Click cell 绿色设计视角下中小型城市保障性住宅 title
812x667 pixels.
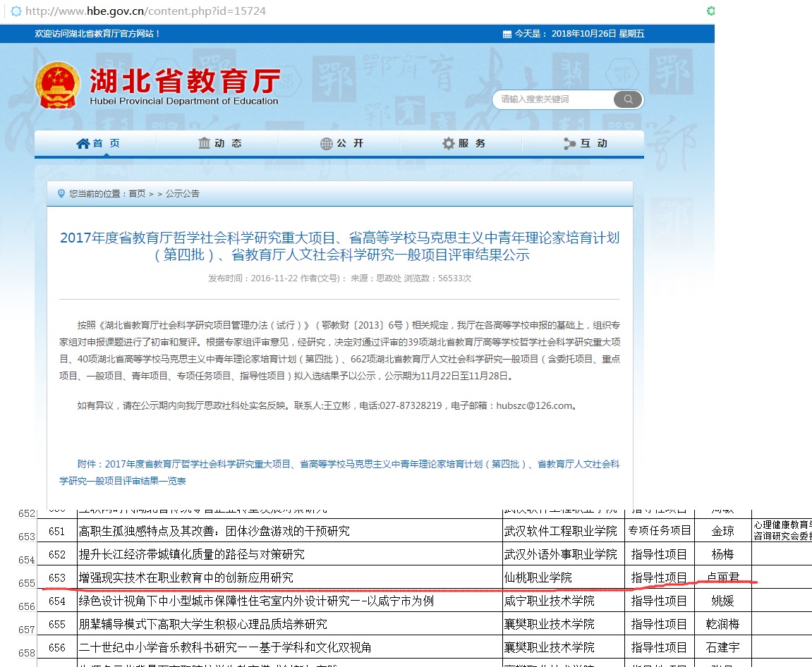coord(289,601)
